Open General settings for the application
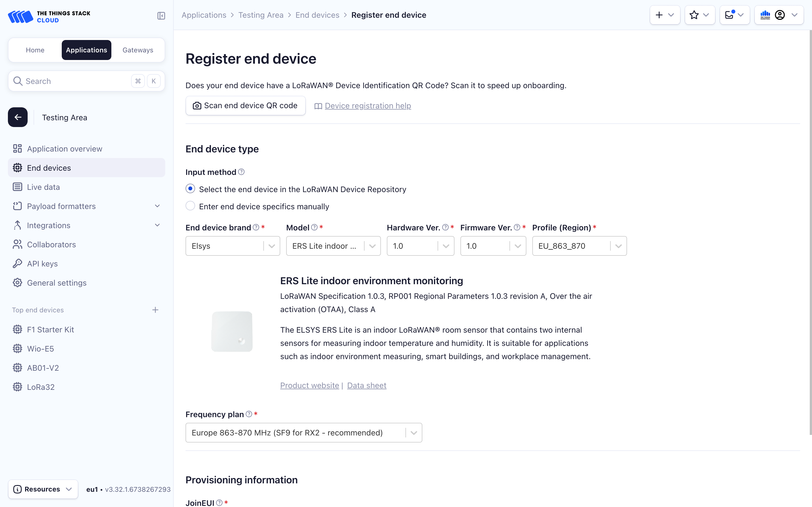Image resolution: width=812 pixels, height=507 pixels. pos(57,283)
